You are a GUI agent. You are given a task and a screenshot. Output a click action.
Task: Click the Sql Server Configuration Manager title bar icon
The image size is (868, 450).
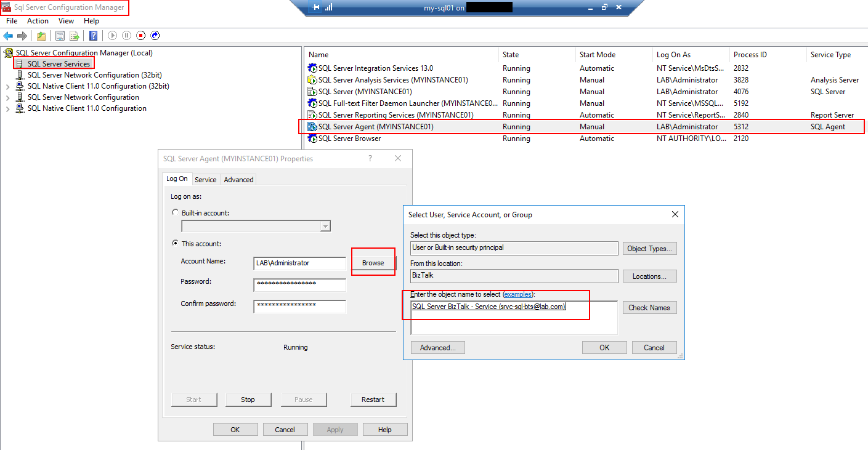point(7,7)
